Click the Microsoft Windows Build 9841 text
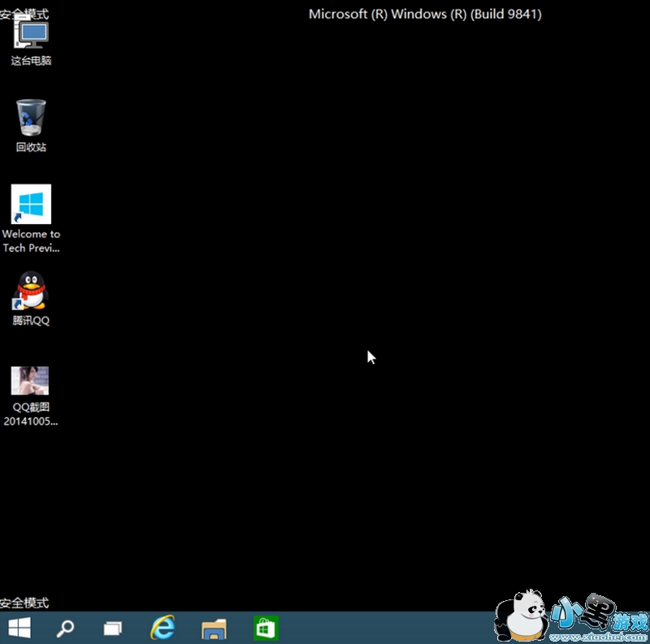This screenshot has width=650, height=644. (425, 14)
